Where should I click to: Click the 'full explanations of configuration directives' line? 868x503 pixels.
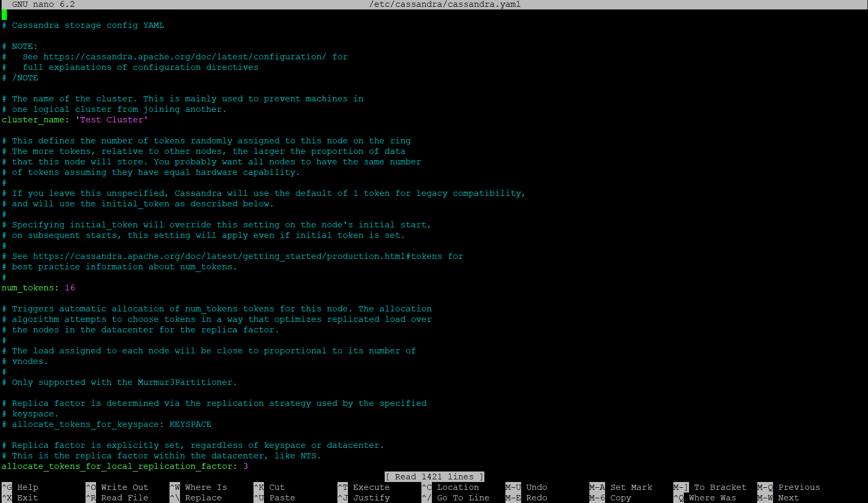[x=130, y=67]
